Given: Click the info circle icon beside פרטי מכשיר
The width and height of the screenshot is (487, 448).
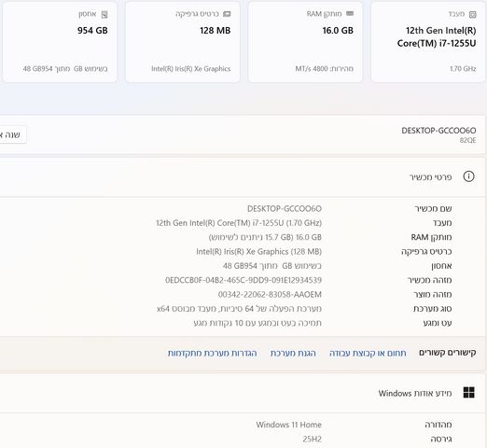Looking at the screenshot, I should [468, 176].
